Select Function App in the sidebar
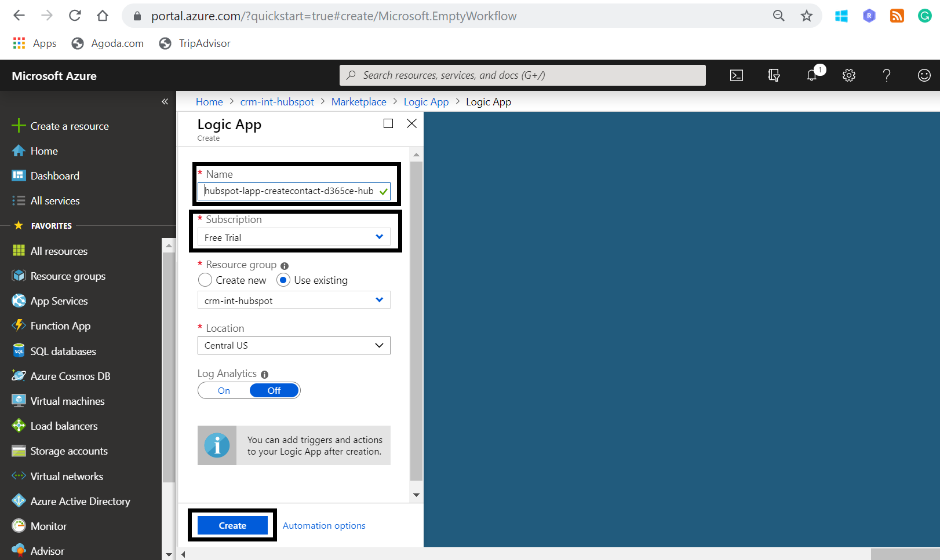The image size is (940, 560). pos(59,325)
